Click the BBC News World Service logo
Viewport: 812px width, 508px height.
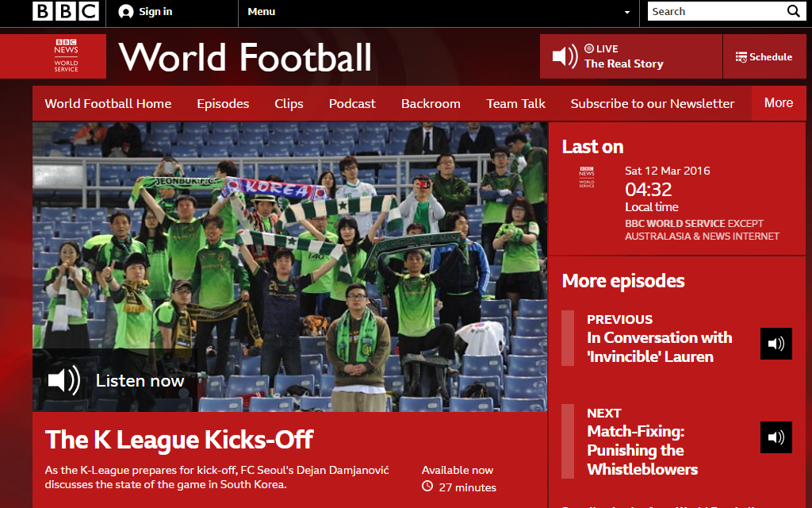(67, 56)
